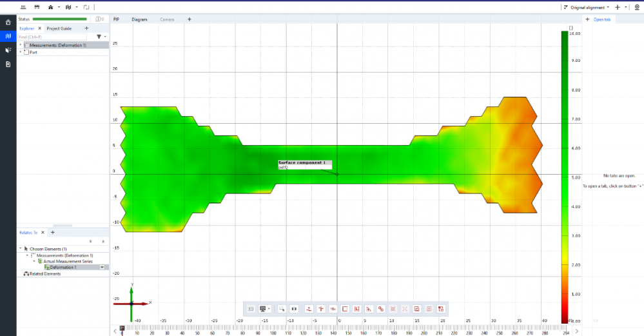Viewport: 644px width, 336px height.
Task: Open the Original alignment dropdown
Action: tap(586, 7)
